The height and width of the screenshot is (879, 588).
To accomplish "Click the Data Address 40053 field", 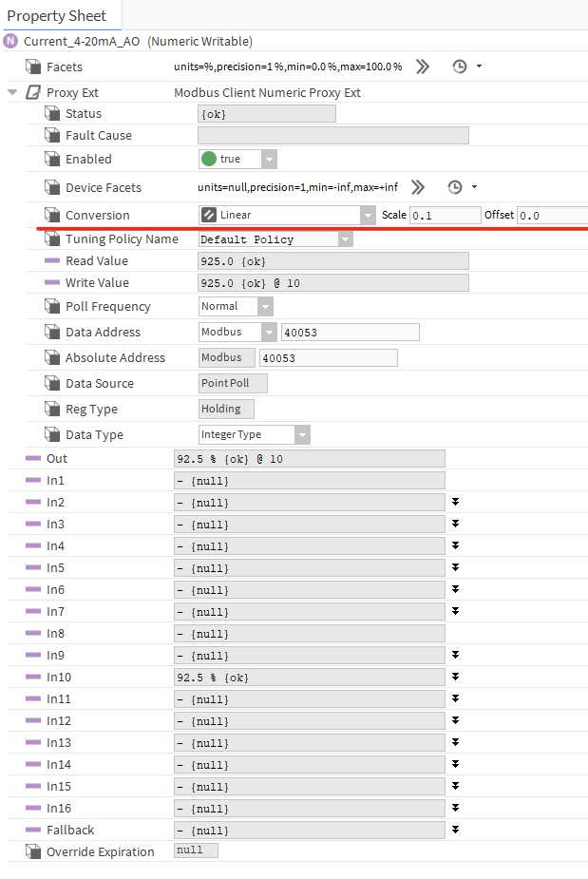I will [x=350, y=333].
